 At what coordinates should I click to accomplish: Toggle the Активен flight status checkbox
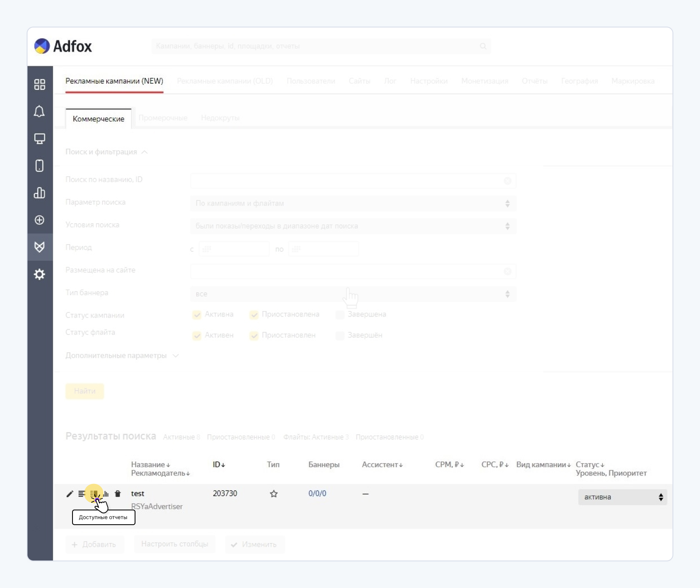[x=197, y=336]
